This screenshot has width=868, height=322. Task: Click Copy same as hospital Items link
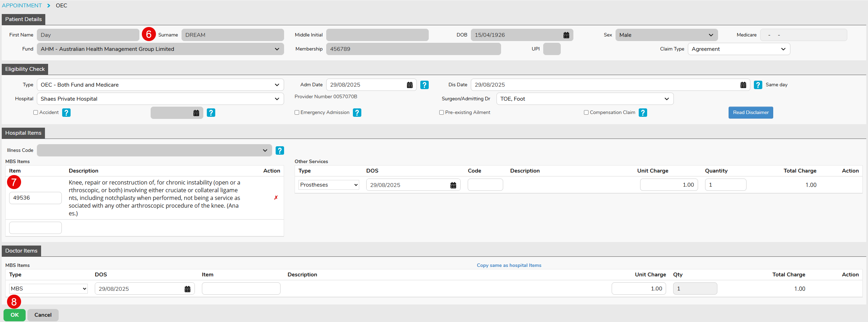pos(509,266)
